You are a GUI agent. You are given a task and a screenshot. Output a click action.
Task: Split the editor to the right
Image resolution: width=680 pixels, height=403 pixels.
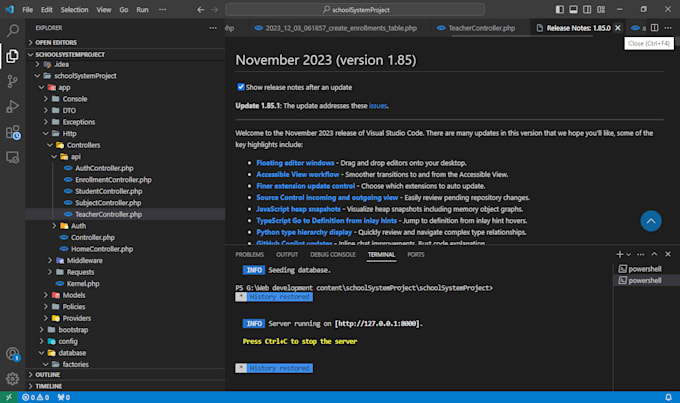pos(654,28)
